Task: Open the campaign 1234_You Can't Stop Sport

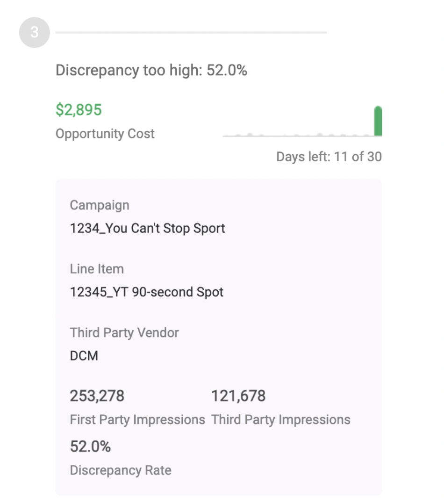Action: pos(148,228)
